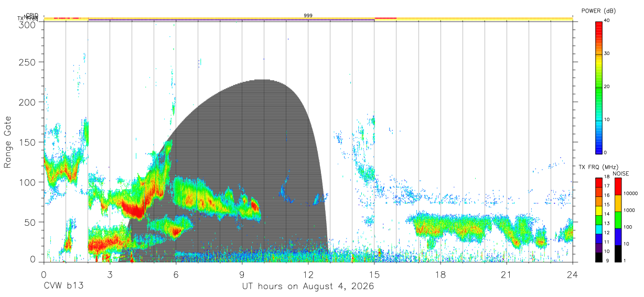Click hour 18 on UT axis

tap(441, 274)
